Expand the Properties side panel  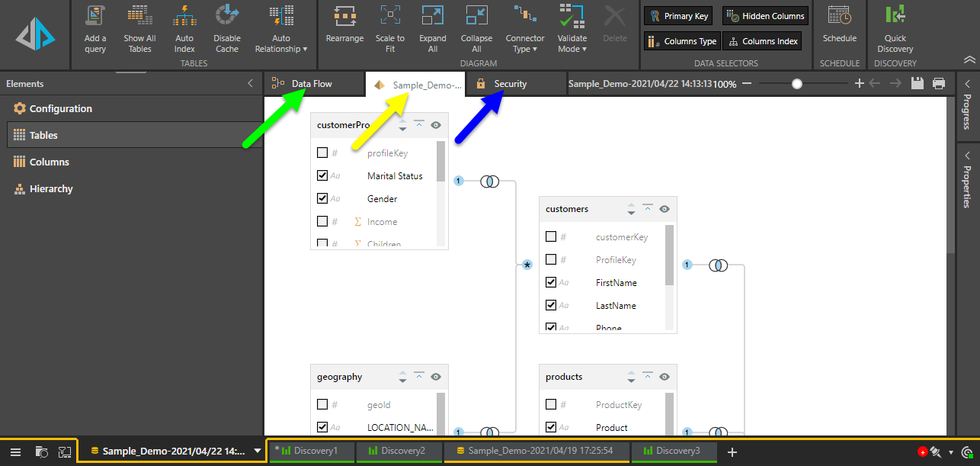click(967, 181)
